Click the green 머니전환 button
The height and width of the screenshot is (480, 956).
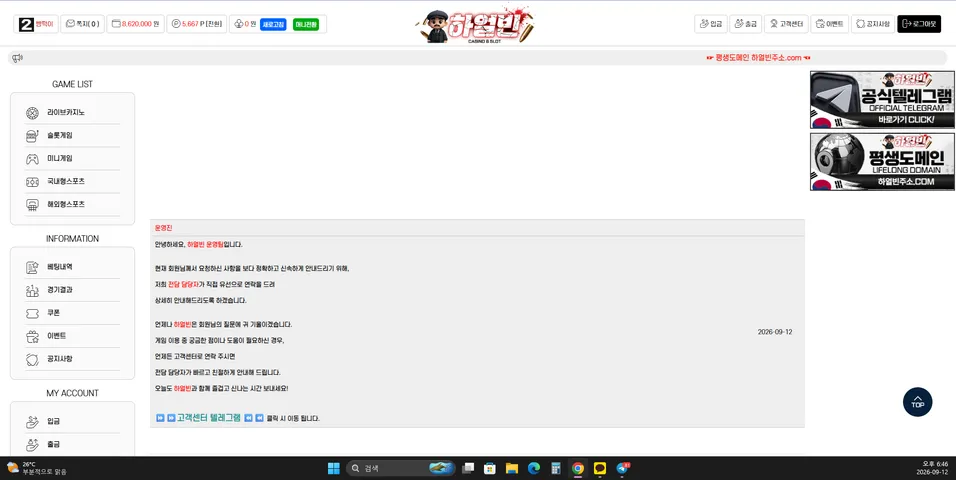point(305,24)
